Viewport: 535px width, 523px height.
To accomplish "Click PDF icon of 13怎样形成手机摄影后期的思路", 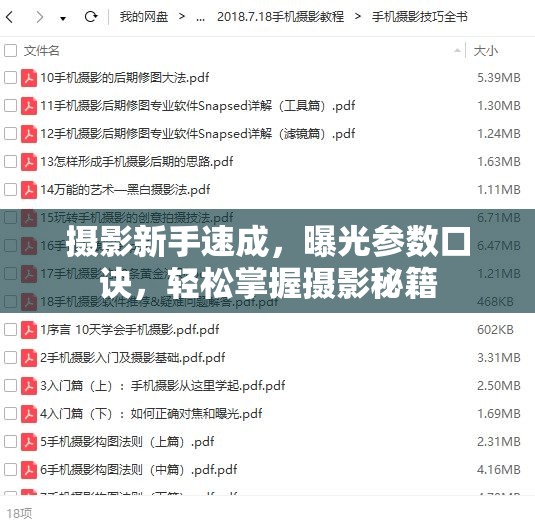I will 29,162.
